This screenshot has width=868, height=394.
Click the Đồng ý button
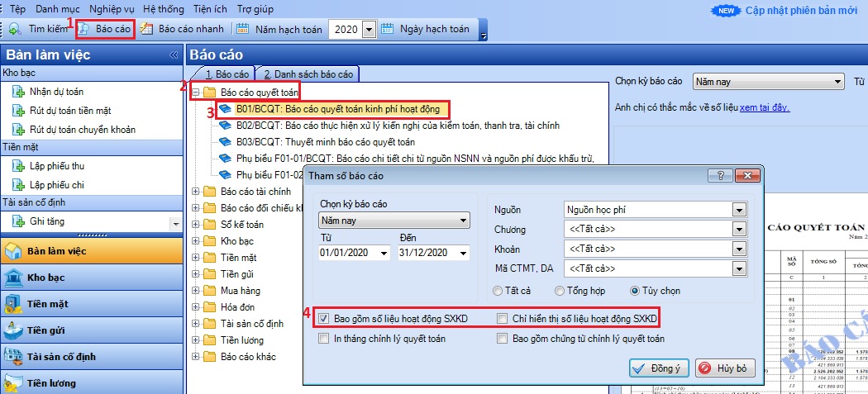tap(659, 368)
